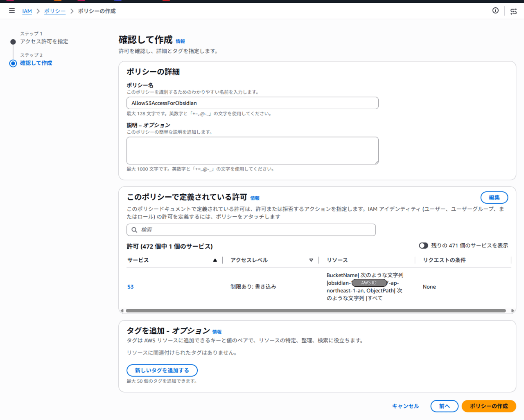Click 許可 (472 個中 1 個のサービス) heading
The width and height of the screenshot is (524, 420).
coord(169,246)
